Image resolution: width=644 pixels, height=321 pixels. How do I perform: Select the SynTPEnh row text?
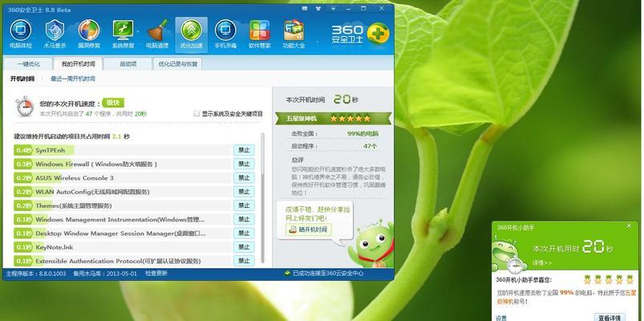(50, 150)
